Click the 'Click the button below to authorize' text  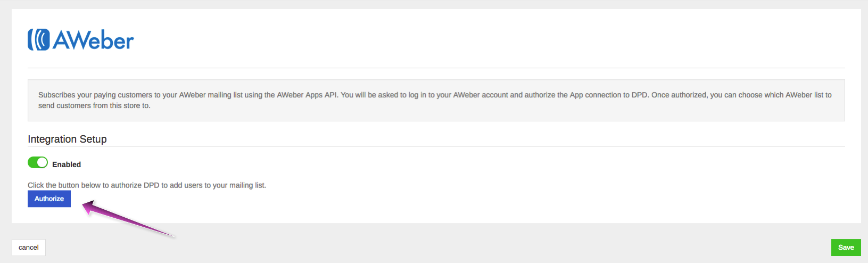click(147, 185)
